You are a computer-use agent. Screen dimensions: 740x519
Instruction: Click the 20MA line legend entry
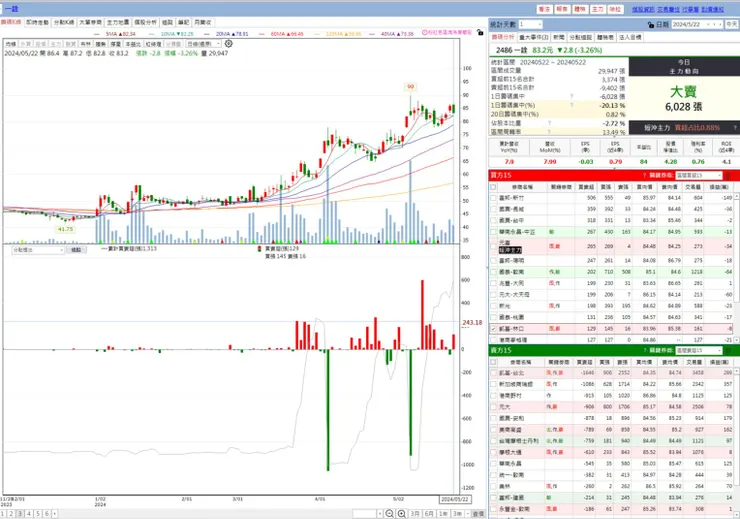[x=226, y=34]
